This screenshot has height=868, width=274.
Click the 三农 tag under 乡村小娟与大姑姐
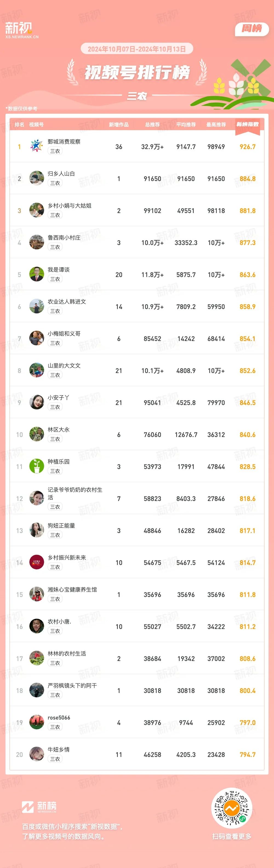coord(55,215)
